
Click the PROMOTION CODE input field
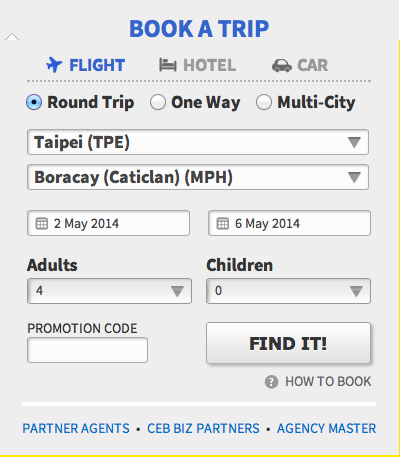click(x=87, y=350)
